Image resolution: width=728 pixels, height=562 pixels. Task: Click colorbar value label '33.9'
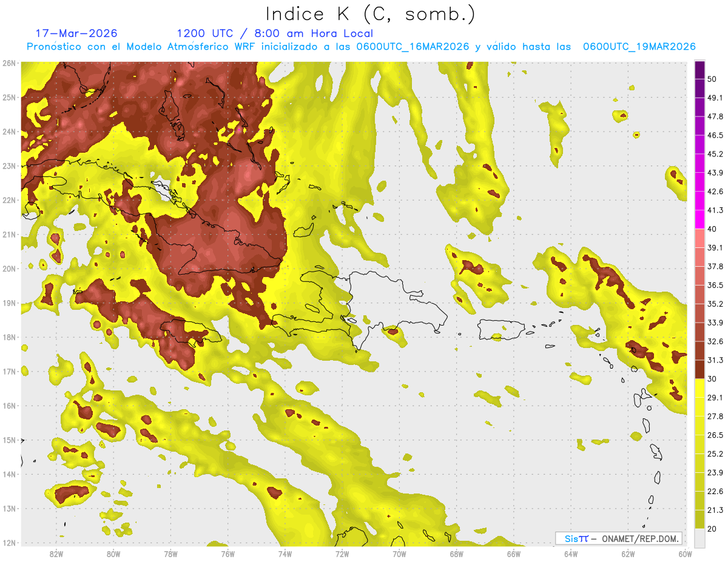[x=715, y=323]
